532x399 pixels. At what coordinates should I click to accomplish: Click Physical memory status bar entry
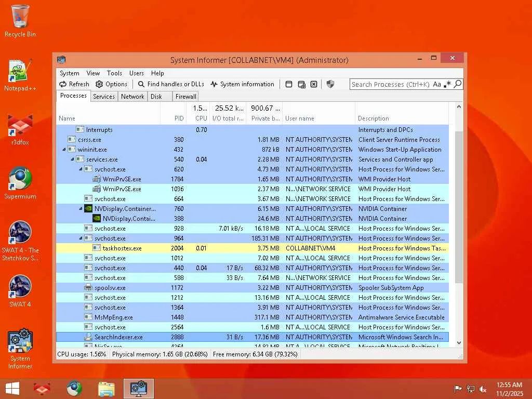[x=160, y=354]
